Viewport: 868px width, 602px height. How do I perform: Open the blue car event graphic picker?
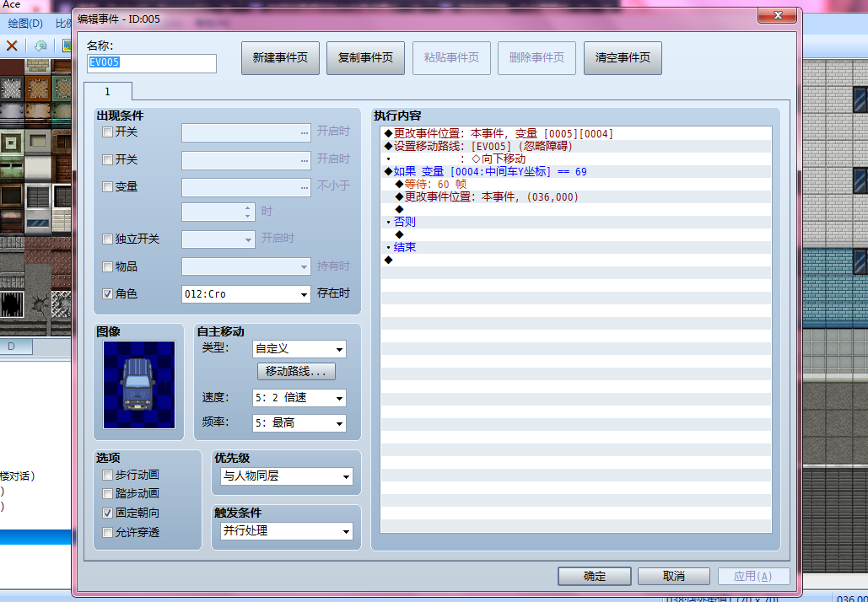tap(139, 384)
